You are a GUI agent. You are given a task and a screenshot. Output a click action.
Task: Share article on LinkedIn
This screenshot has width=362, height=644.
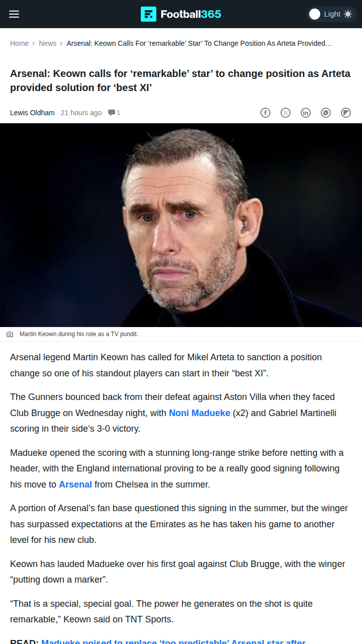[x=306, y=113]
